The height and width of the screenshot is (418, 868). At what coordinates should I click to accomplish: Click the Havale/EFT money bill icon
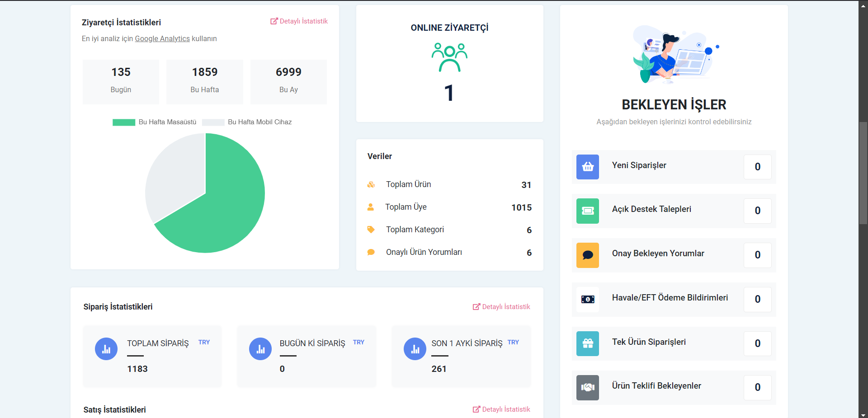tap(588, 299)
